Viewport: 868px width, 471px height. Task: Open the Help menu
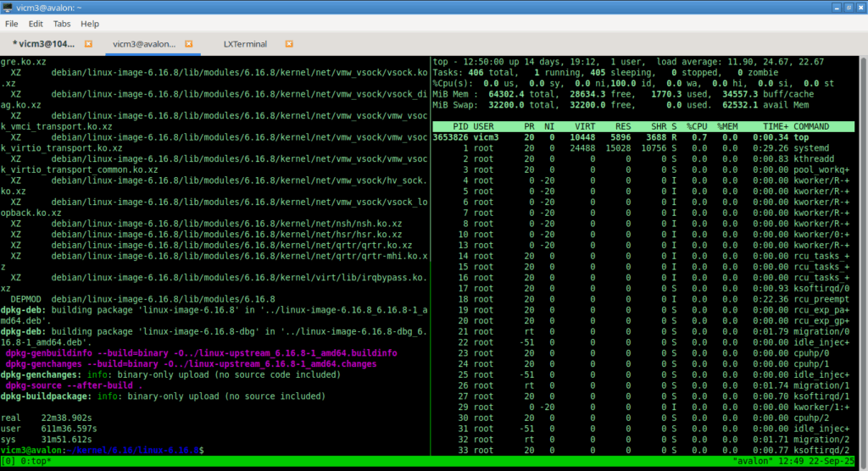click(89, 24)
